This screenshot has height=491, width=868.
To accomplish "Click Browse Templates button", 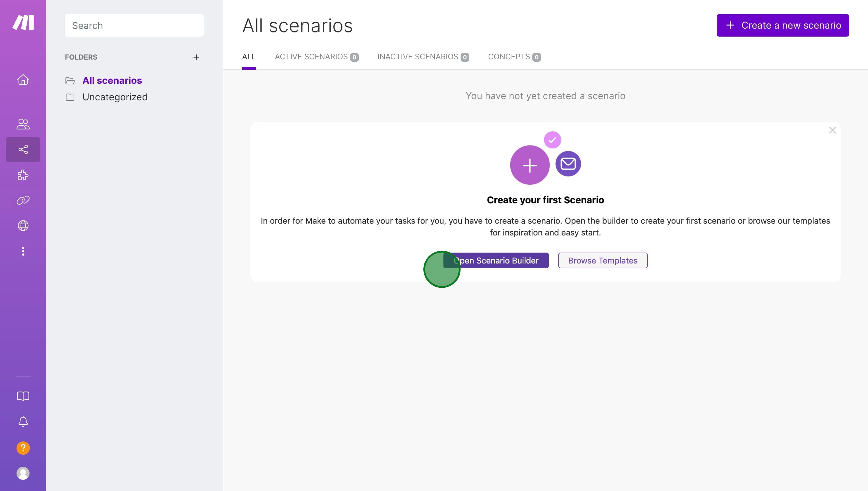I will tap(603, 260).
